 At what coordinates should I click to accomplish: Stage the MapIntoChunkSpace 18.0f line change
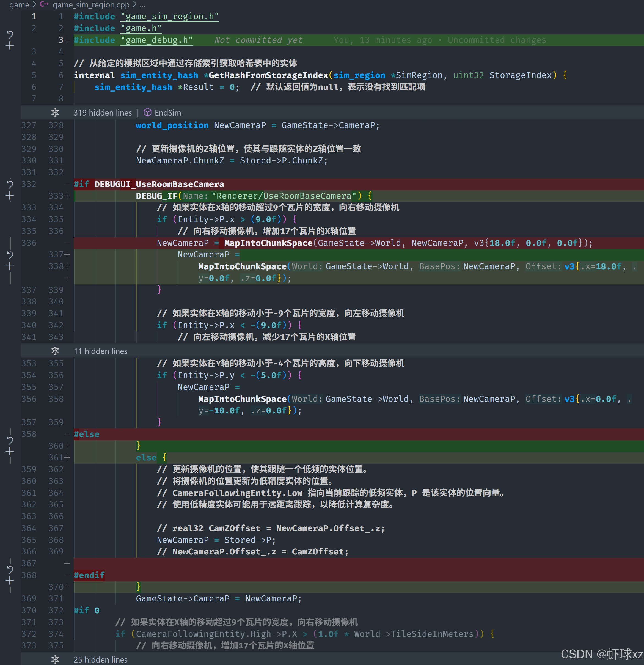pos(10,266)
